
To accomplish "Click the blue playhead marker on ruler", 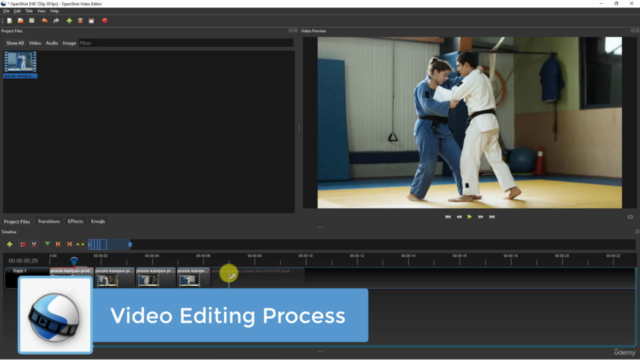I will click(x=74, y=260).
